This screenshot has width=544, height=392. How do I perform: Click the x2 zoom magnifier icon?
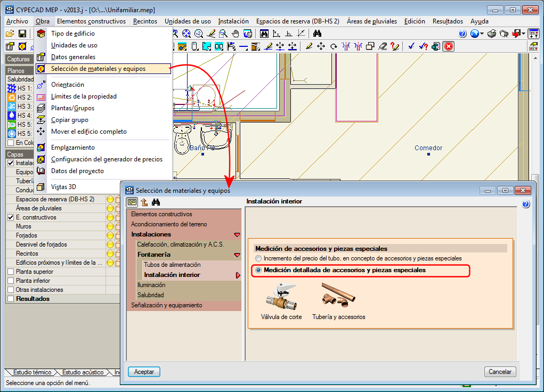198,34
